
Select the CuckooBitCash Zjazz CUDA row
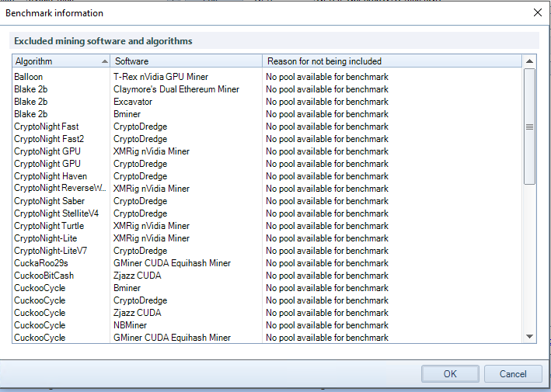point(267,276)
